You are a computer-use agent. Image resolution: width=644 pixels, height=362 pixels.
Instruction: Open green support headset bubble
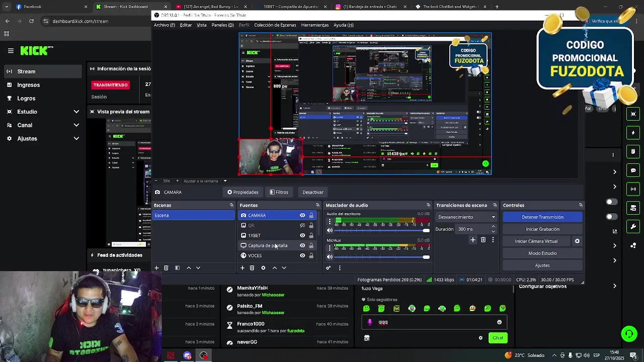(x=628, y=334)
